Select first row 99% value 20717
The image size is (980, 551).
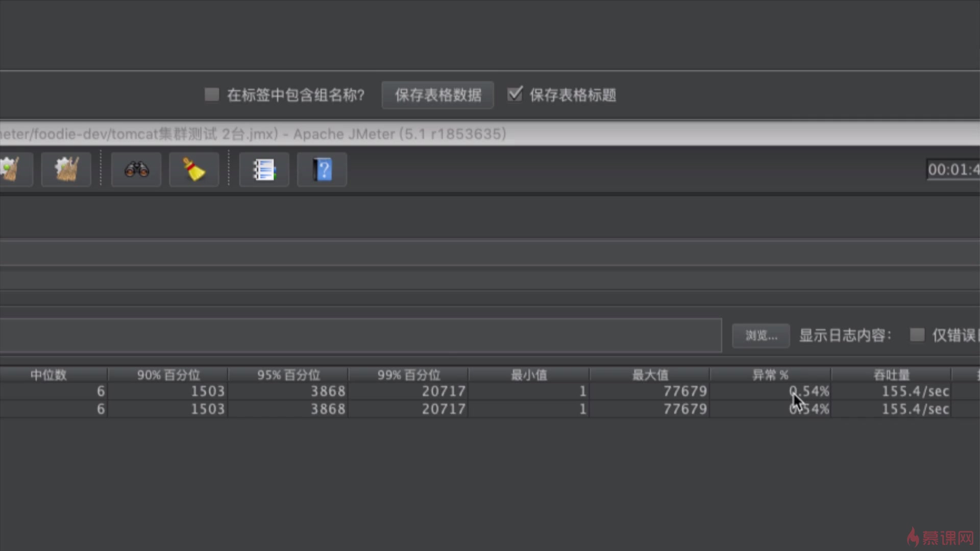[444, 391]
